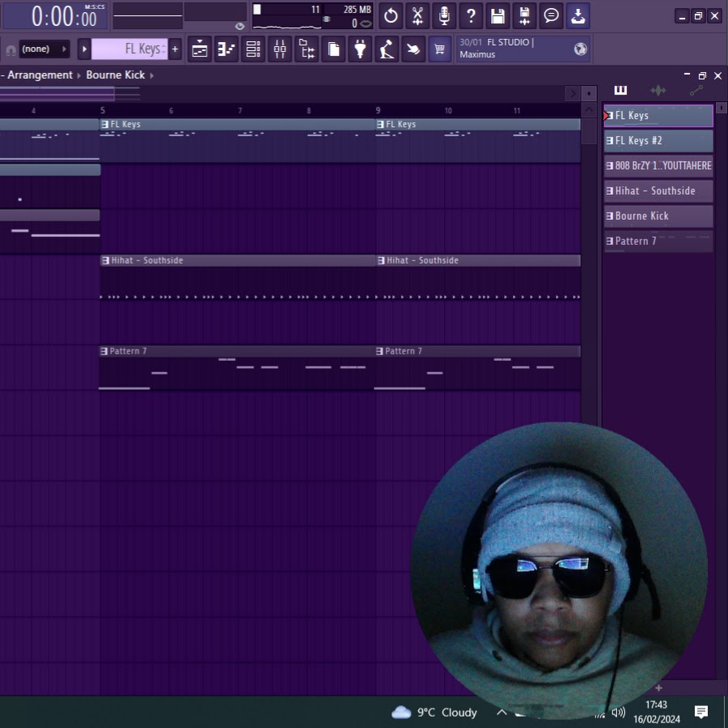Screen dimensions: 728x728
Task: Select Hihat - Southside in the picker
Action: click(x=658, y=191)
